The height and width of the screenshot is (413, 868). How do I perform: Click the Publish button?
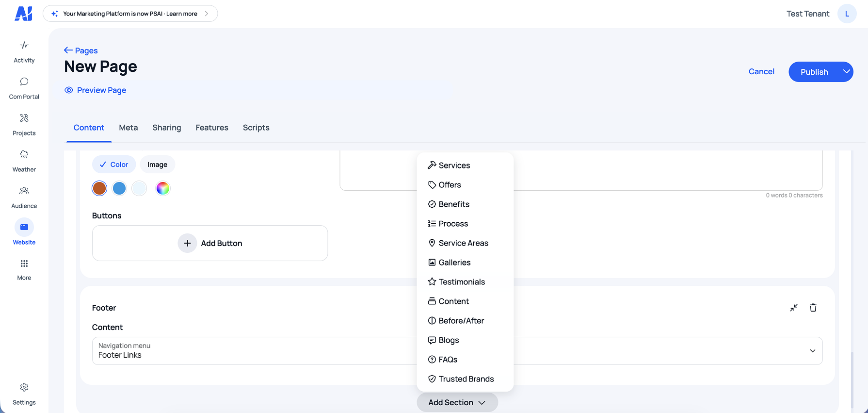[814, 72]
